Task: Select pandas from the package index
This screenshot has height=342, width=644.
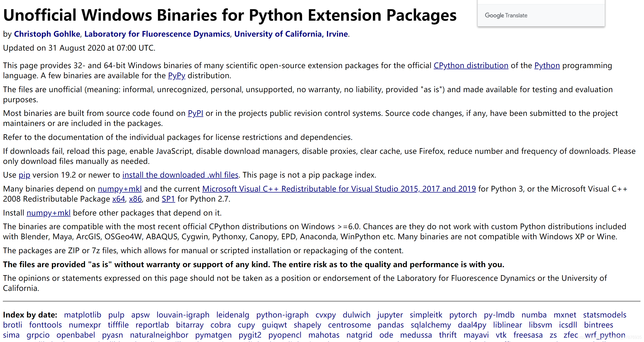Action: pyautogui.click(x=390, y=325)
